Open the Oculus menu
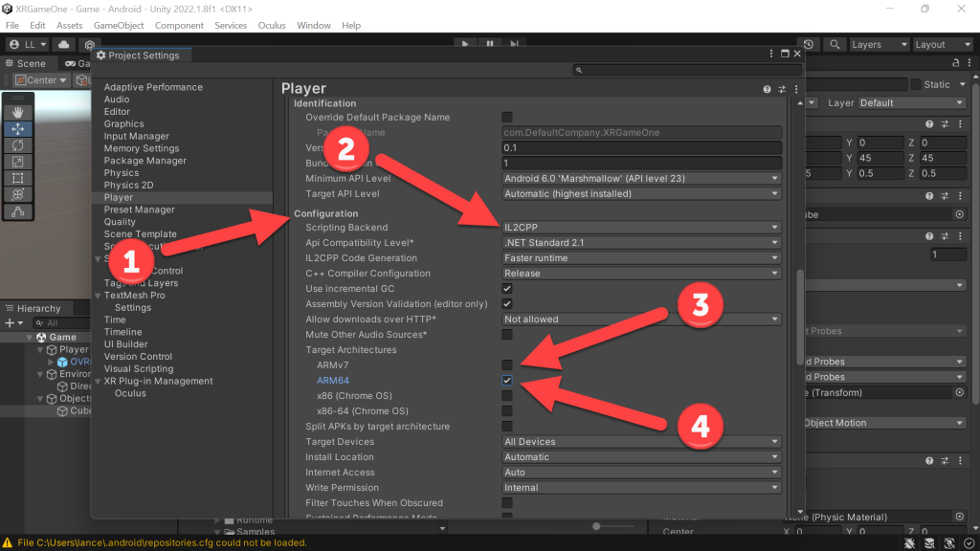This screenshot has width=980, height=551. pyautogui.click(x=272, y=26)
